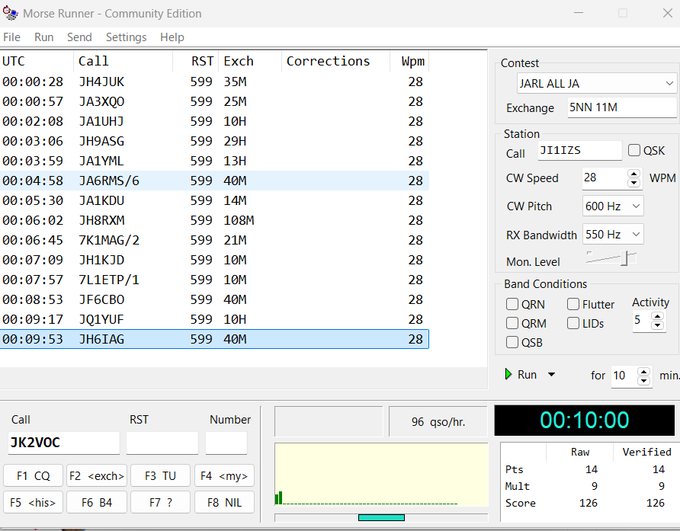
Task: Click the Exchange field with 5NN 11M
Action: coord(622,107)
